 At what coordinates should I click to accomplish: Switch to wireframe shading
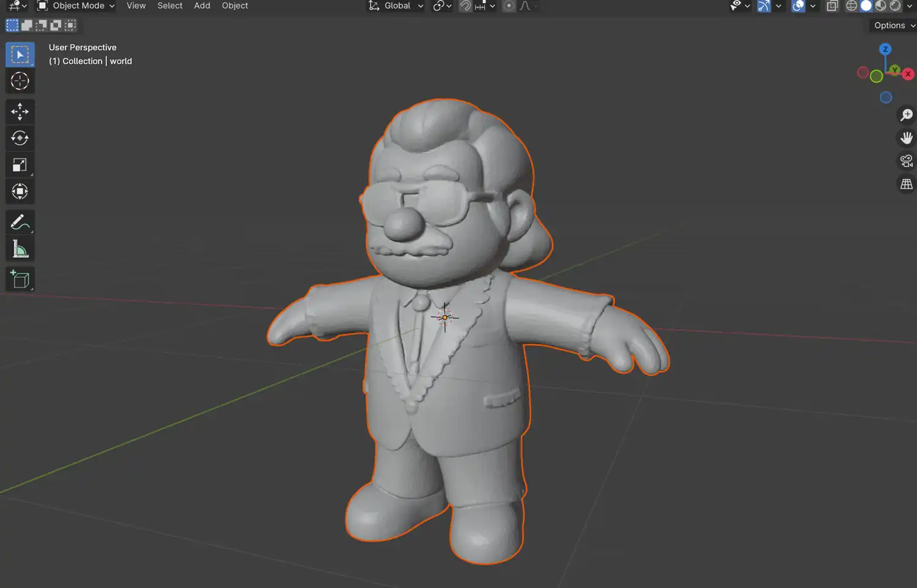pos(852,6)
